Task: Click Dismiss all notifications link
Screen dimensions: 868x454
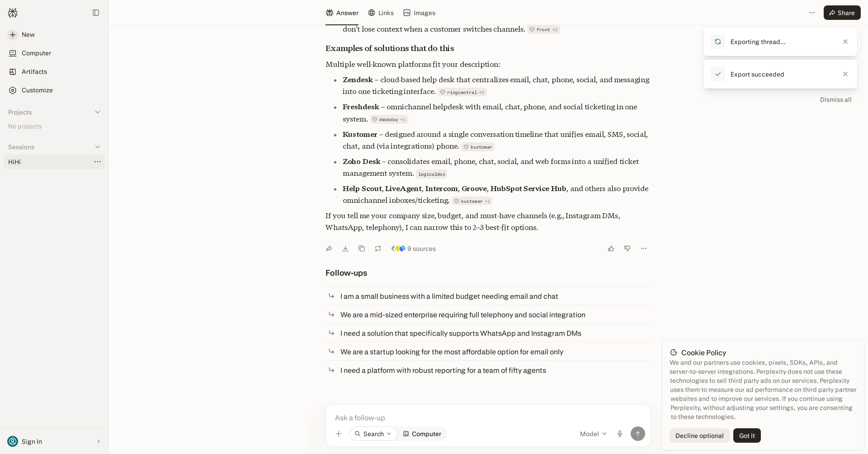Action: pos(835,99)
